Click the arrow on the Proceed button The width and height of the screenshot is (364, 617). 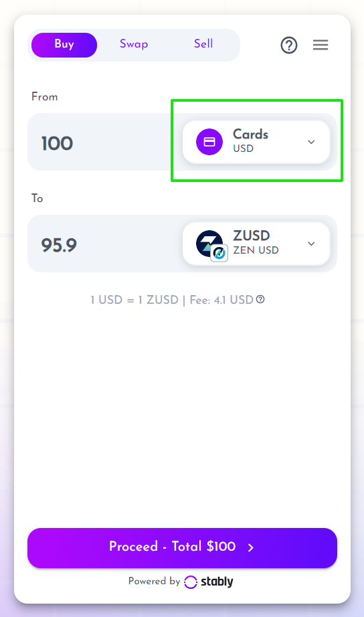(251, 547)
